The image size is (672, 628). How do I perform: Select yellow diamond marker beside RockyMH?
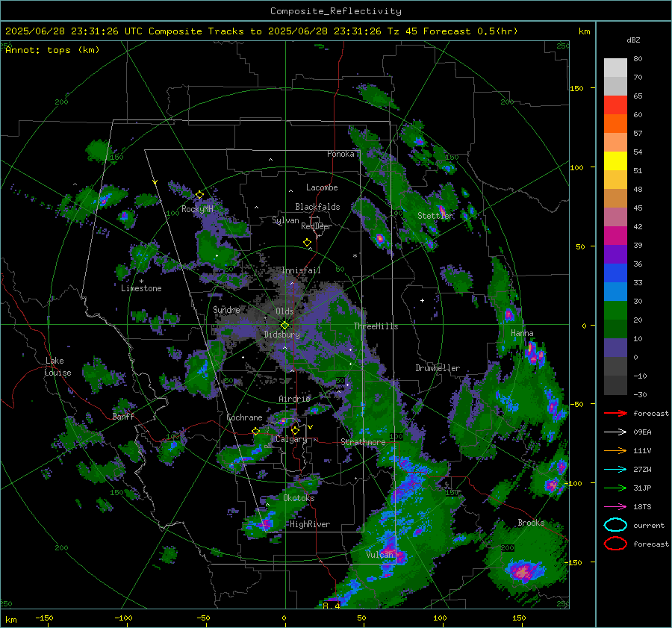click(x=199, y=195)
